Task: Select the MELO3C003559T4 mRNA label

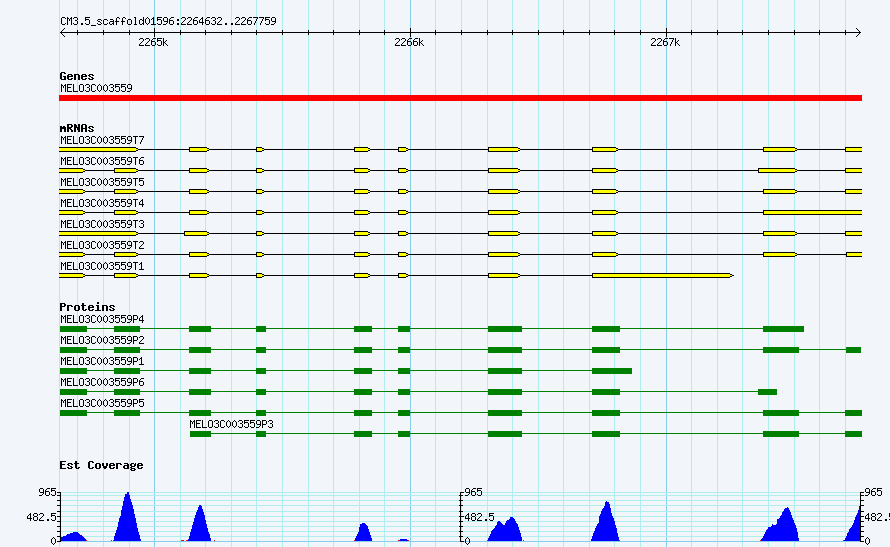Action: [102, 203]
